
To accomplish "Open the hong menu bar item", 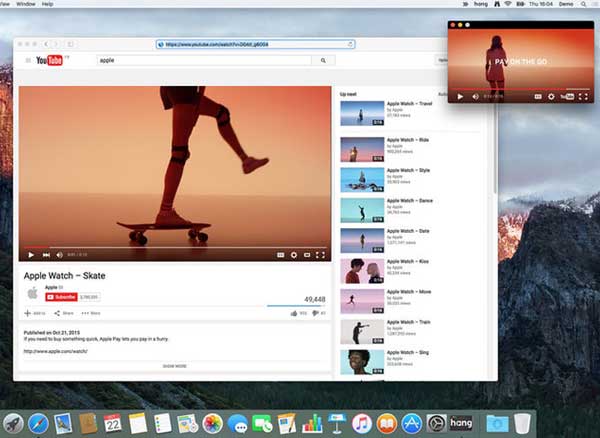I will [x=481, y=4].
